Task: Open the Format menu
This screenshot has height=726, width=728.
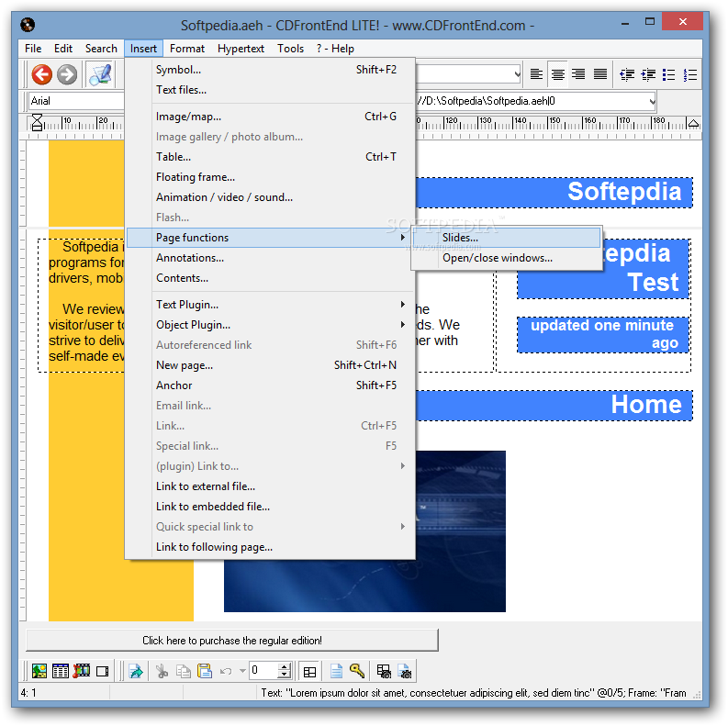Action: (187, 49)
